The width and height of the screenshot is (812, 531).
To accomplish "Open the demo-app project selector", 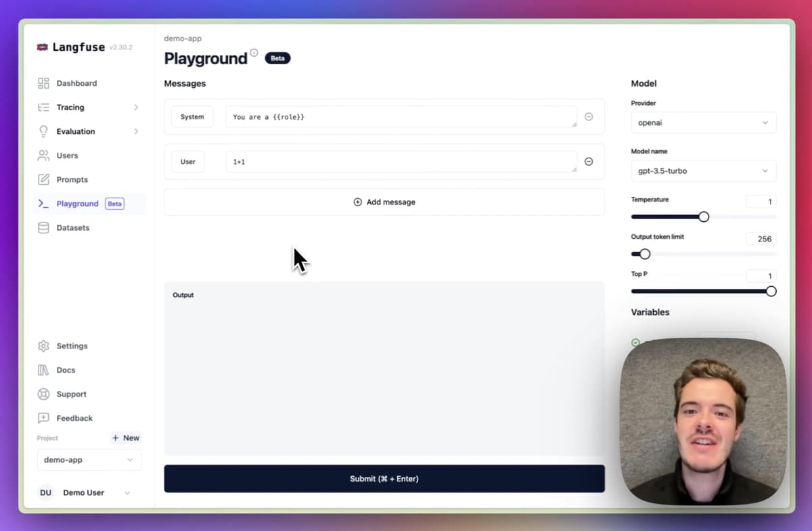I will tap(89, 460).
